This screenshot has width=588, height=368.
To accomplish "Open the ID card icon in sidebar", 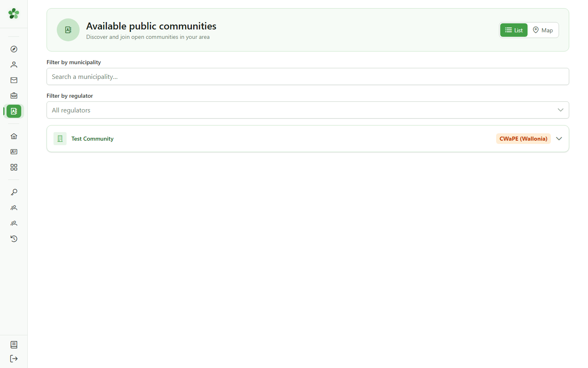I will point(14,152).
